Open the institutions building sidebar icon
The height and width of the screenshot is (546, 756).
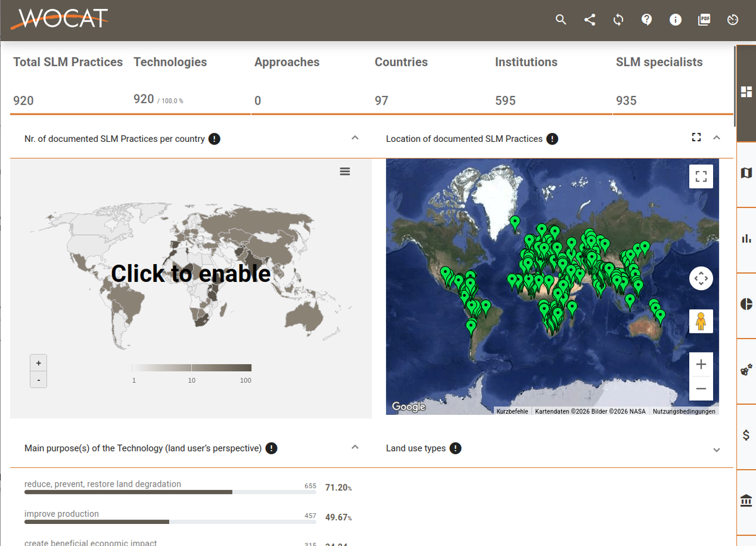pos(747,501)
